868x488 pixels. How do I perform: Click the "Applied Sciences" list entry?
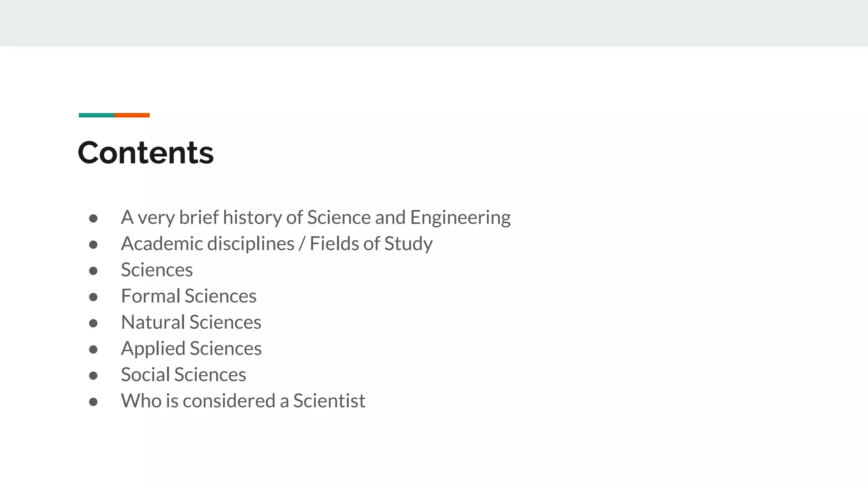(191, 349)
